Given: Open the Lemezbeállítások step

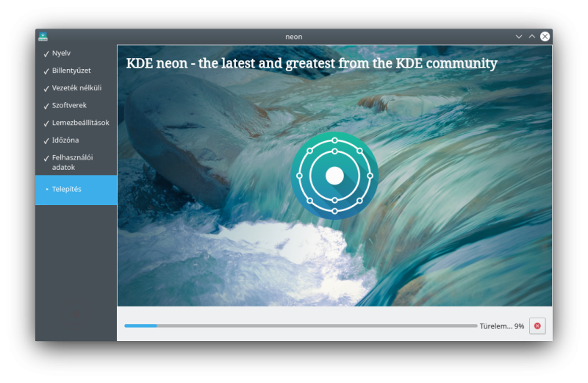Looking at the screenshot, I should click(81, 123).
